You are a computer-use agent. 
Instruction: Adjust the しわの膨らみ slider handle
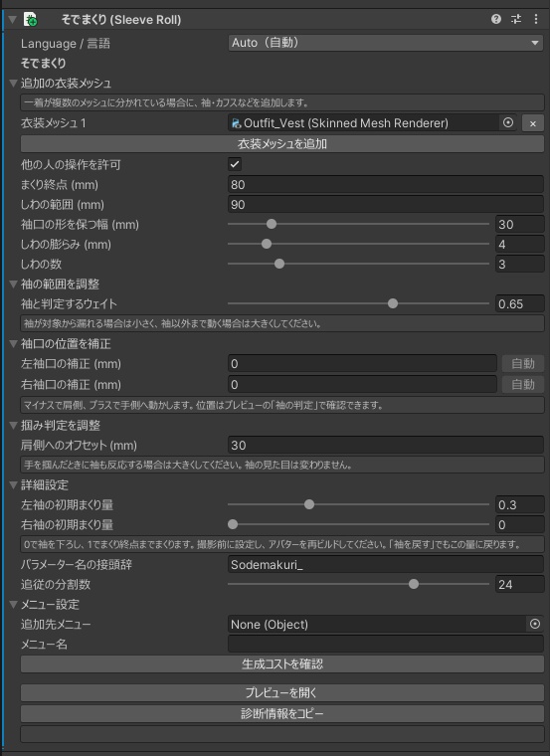[x=267, y=244]
